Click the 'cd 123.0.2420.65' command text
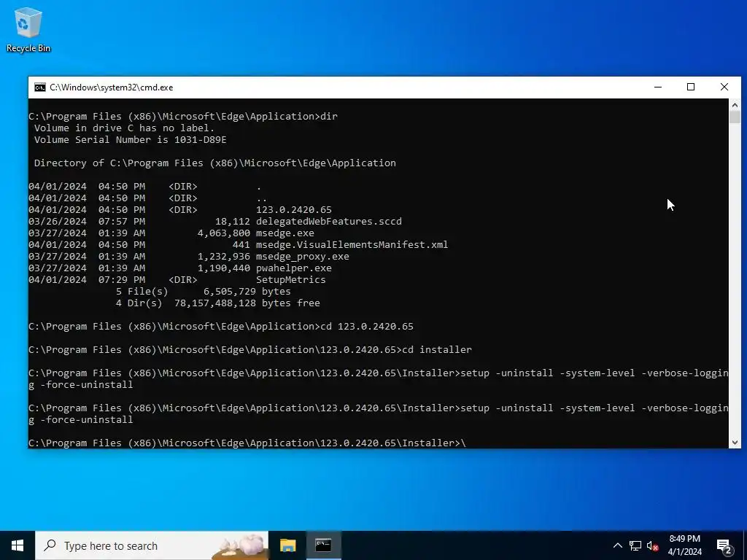This screenshot has height=560, width=747. click(x=367, y=327)
